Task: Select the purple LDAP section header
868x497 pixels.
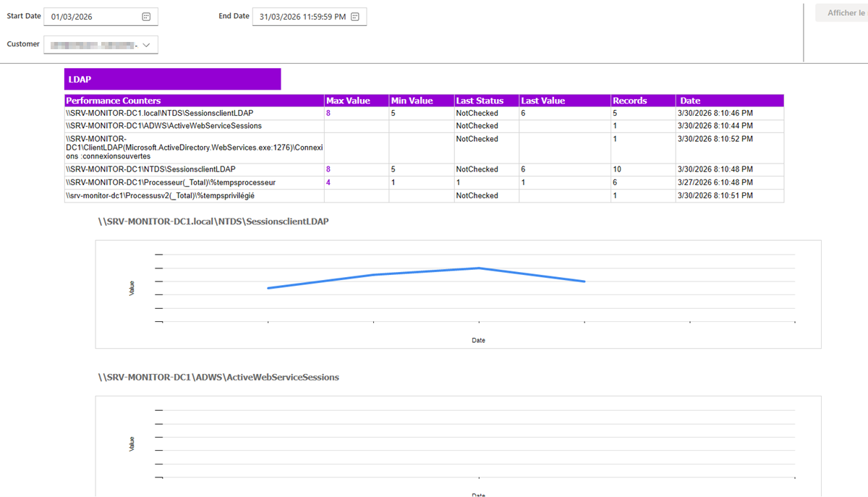Action: (172, 79)
